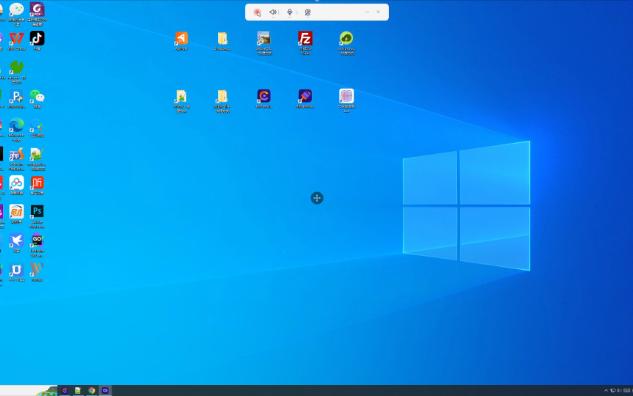This screenshot has height=396, width=633.
Task: Open the zipped folder icon on desktop
Action: coord(222,97)
